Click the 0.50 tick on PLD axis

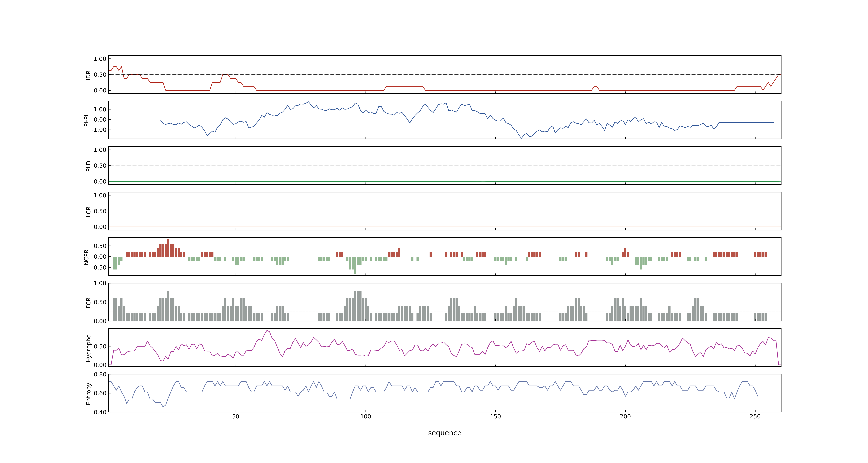coord(100,166)
